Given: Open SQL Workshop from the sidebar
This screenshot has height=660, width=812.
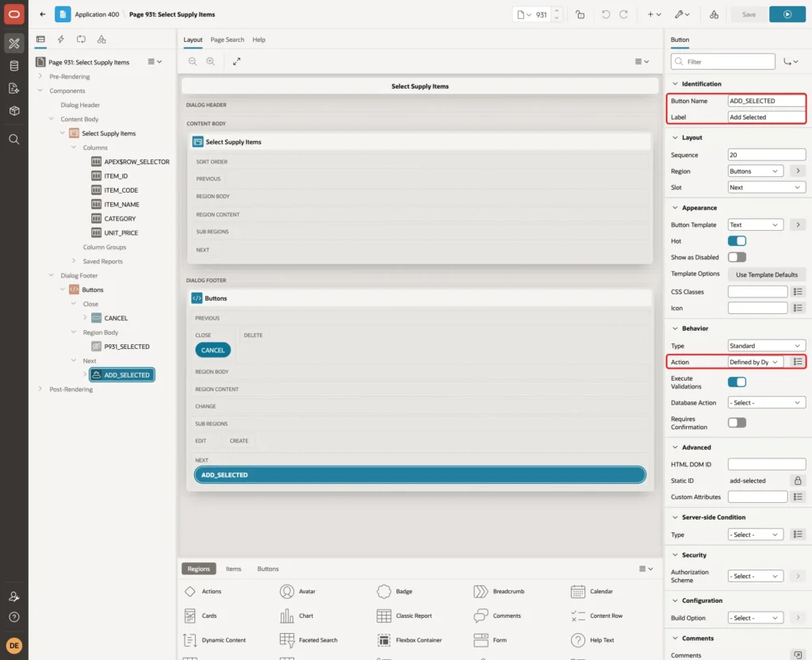Looking at the screenshot, I should 14,66.
